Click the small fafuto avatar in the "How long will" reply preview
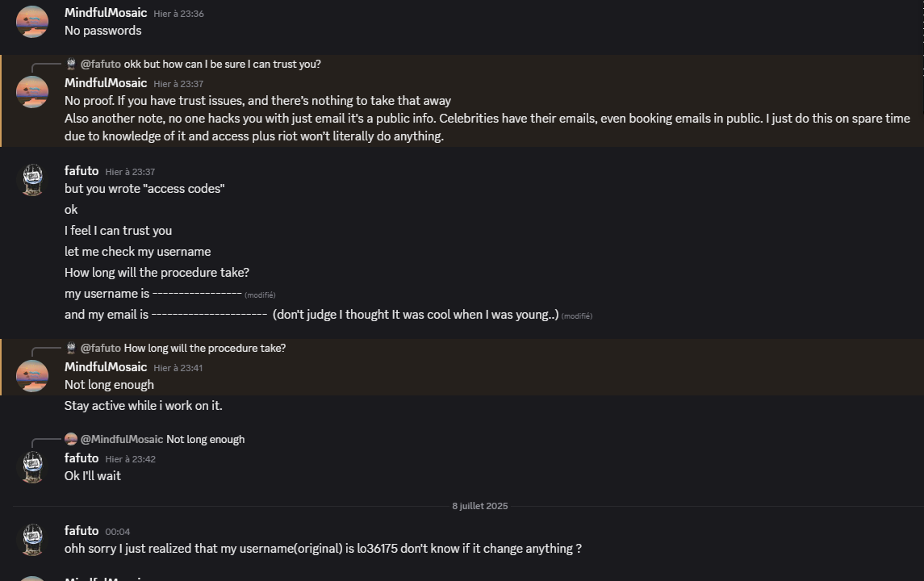The image size is (924, 581). [71, 348]
